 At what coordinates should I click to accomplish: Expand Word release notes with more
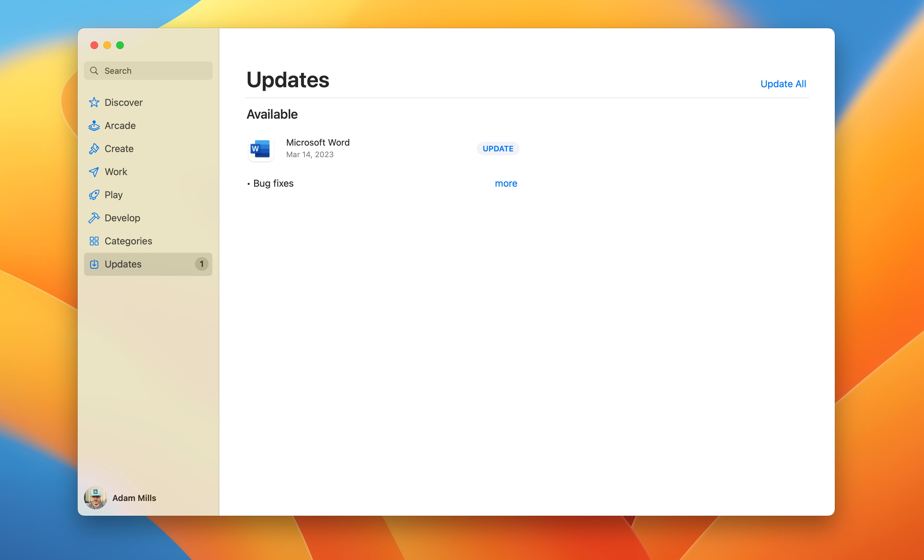coord(506,183)
